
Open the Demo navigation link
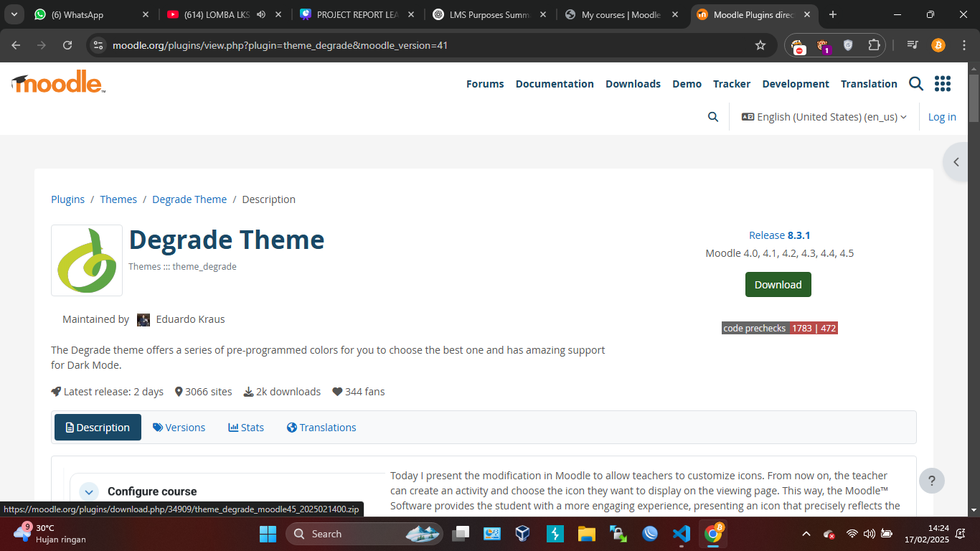[687, 84]
